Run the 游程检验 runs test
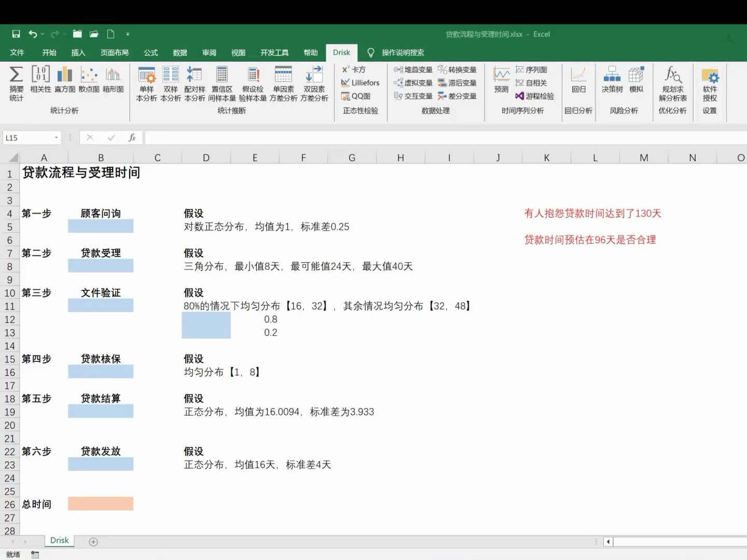This screenshot has width=747, height=560. tap(534, 96)
